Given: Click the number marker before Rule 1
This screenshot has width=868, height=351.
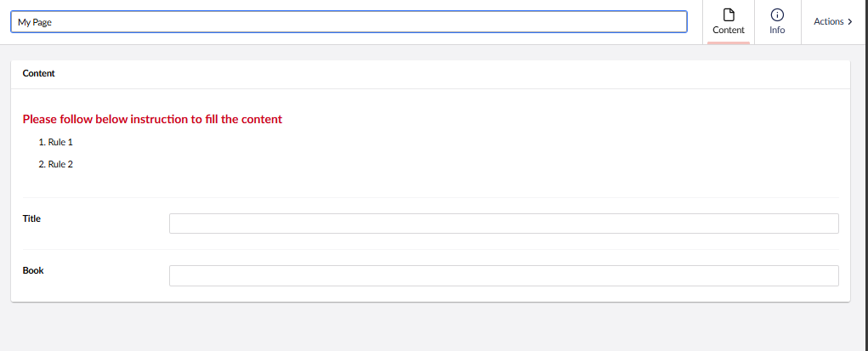Looking at the screenshot, I should 42,142.
